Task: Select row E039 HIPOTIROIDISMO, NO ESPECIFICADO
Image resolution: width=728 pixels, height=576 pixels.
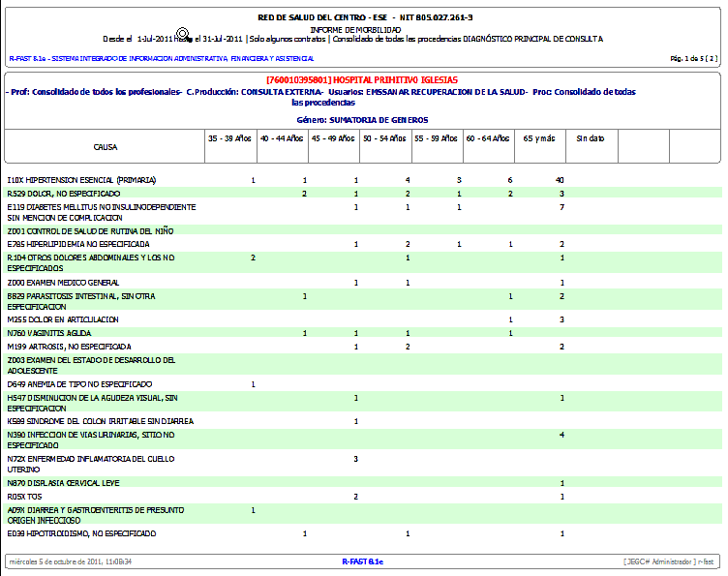Action: [x=363, y=533]
